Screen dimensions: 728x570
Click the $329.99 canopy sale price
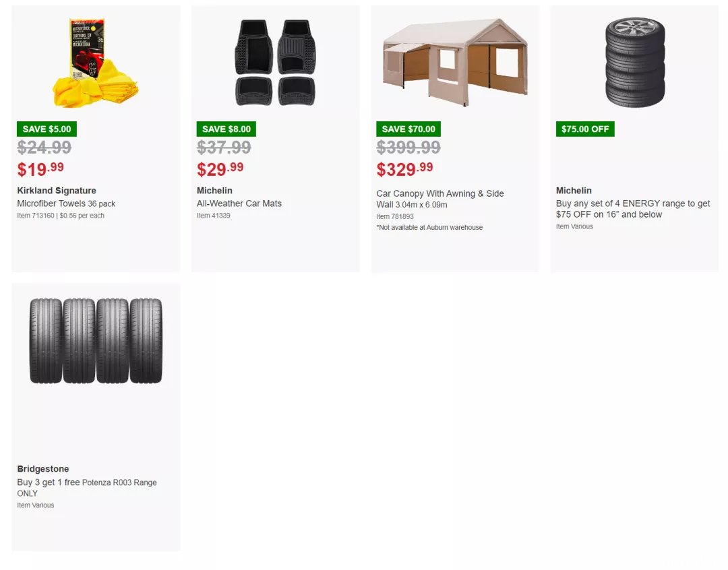[x=404, y=169]
